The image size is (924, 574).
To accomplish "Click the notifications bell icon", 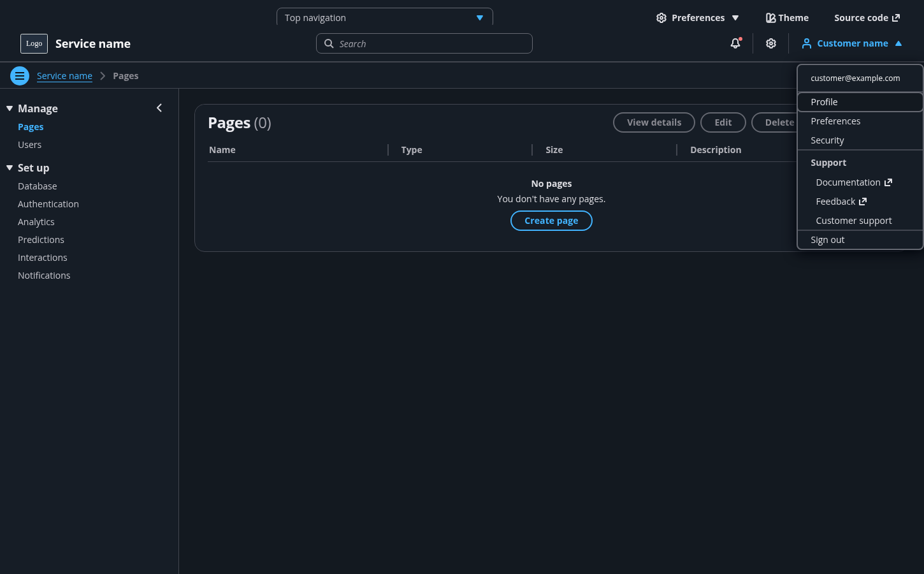I will (735, 43).
